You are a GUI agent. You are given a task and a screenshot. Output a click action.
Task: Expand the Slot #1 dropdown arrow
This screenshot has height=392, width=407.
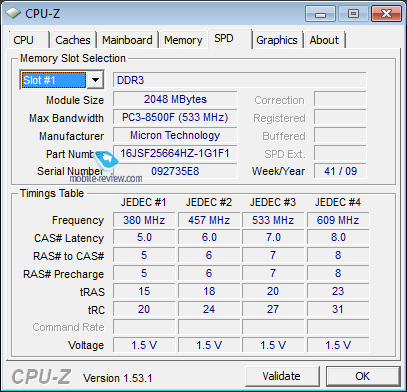pos(95,80)
